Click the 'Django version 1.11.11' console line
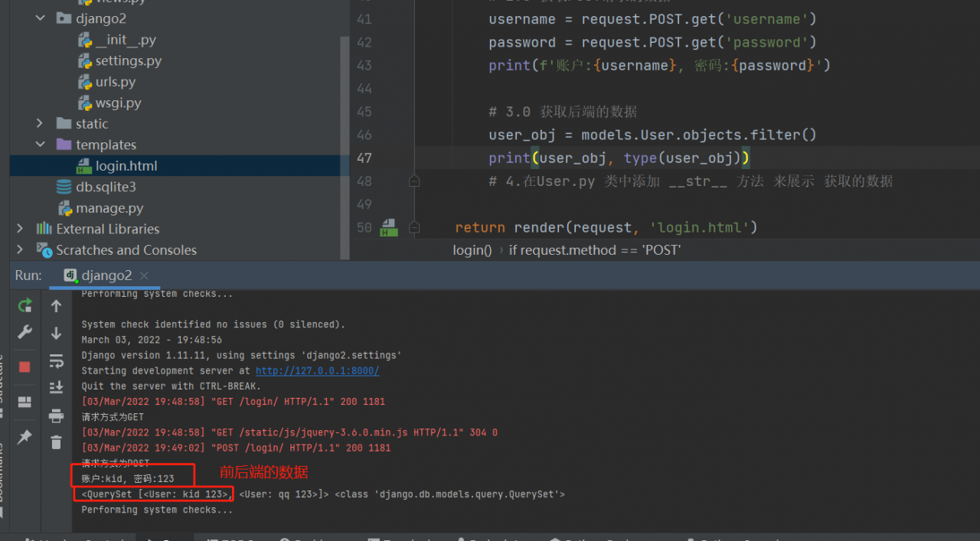Screen dimensions: 980x541 click(241, 355)
